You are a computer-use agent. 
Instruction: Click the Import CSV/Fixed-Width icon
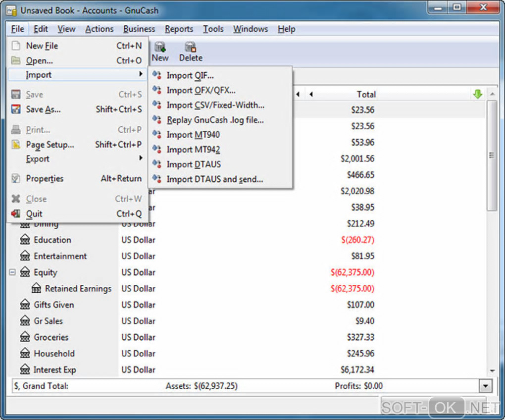[x=157, y=105]
